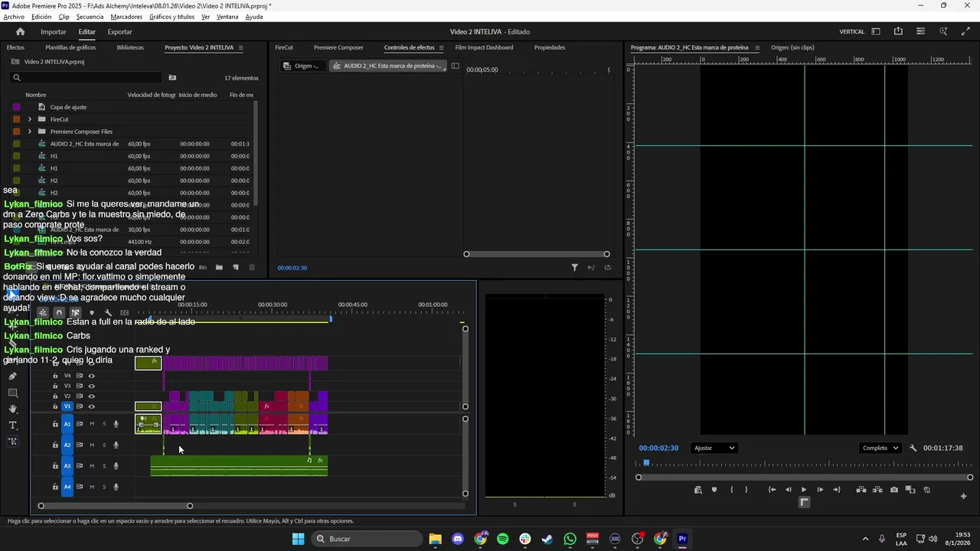Click the Importar button
The height and width of the screenshot is (551, 980).
54,31
